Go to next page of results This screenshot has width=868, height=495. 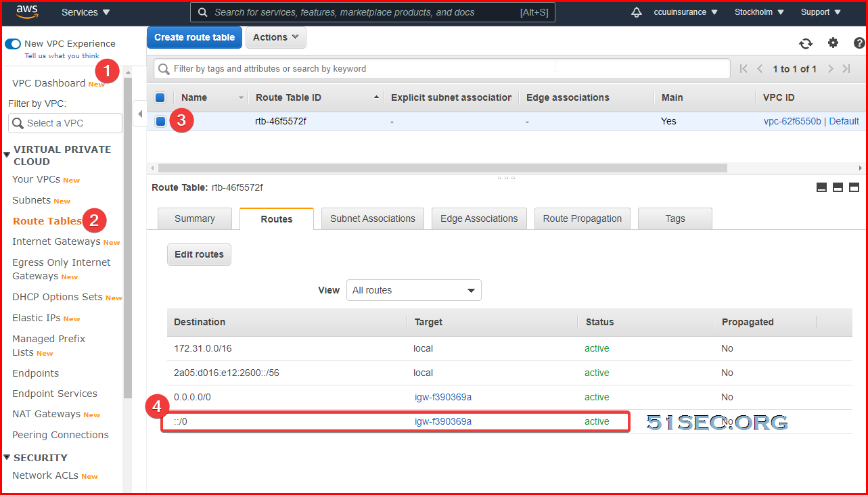pyautogui.click(x=830, y=69)
